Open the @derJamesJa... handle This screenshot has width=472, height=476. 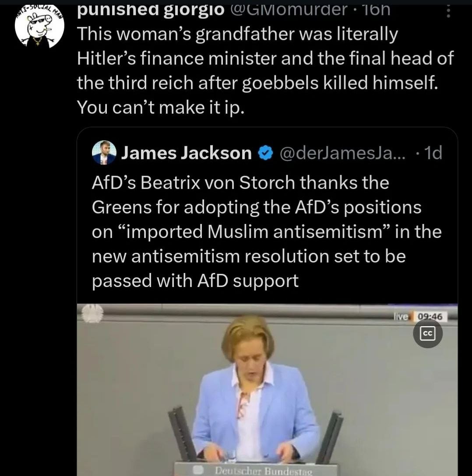pyautogui.click(x=342, y=153)
